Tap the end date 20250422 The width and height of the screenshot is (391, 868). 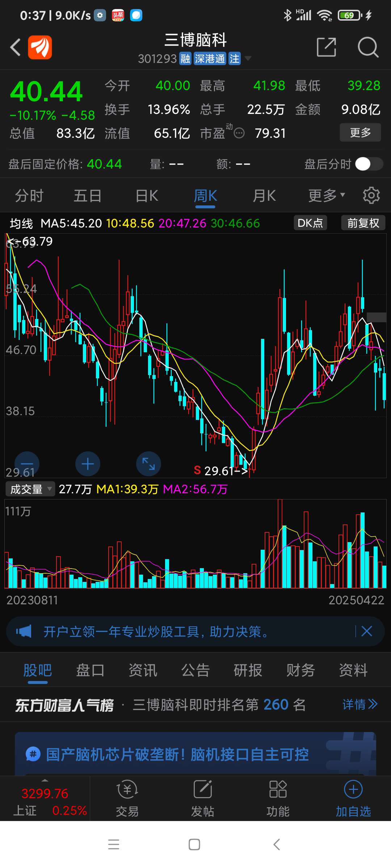coord(356,600)
